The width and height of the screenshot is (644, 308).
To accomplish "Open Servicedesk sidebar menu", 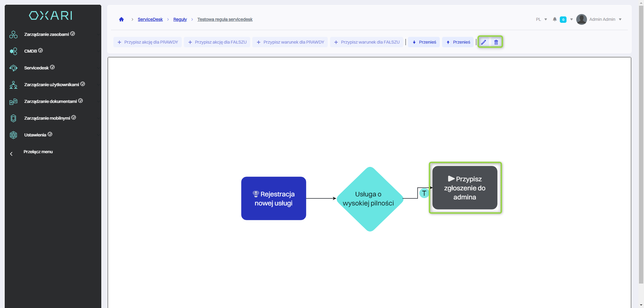I will coord(37,68).
